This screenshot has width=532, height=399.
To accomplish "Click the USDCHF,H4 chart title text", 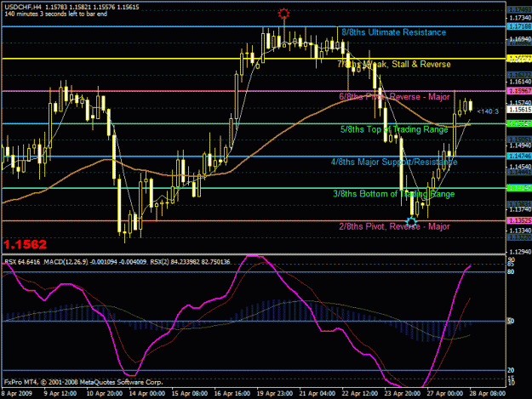I will pos(72,7).
